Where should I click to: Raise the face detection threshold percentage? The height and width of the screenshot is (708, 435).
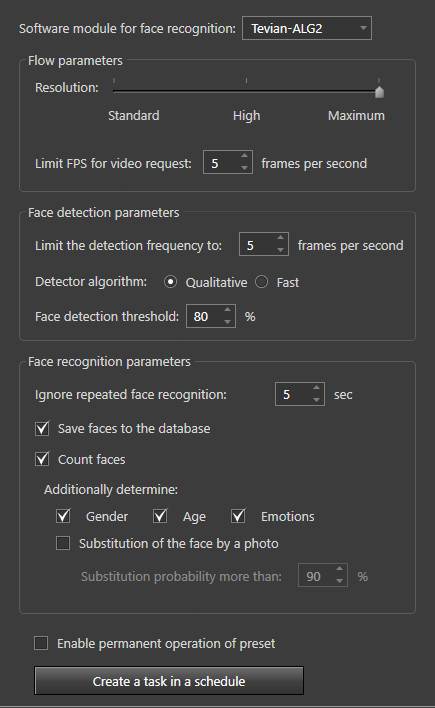coord(227,310)
